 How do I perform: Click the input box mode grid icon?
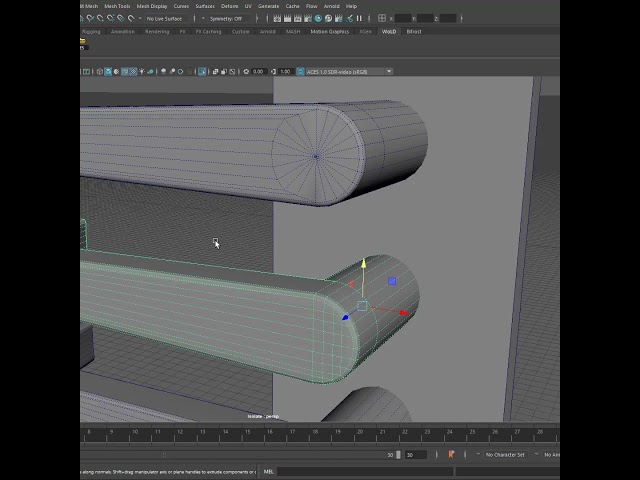(382, 18)
